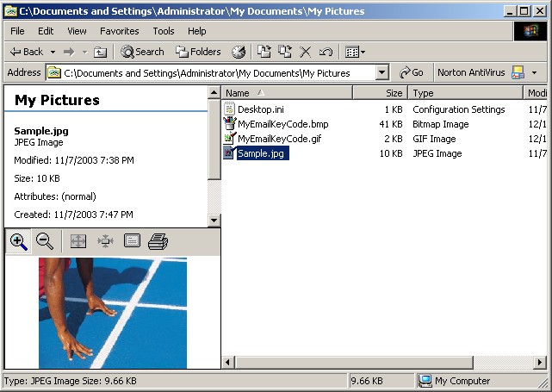Select MyEmailKeyCode.gif file
The height and width of the screenshot is (392, 552).
pyautogui.click(x=280, y=139)
